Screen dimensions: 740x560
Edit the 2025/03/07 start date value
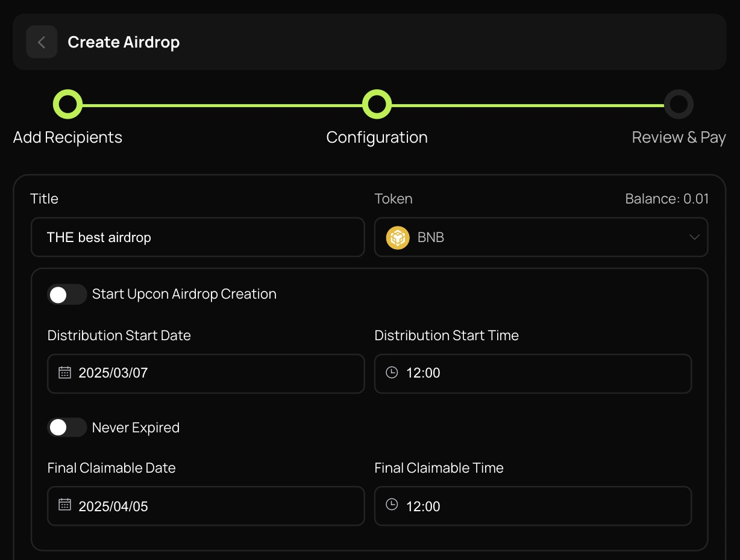pyautogui.click(x=113, y=373)
